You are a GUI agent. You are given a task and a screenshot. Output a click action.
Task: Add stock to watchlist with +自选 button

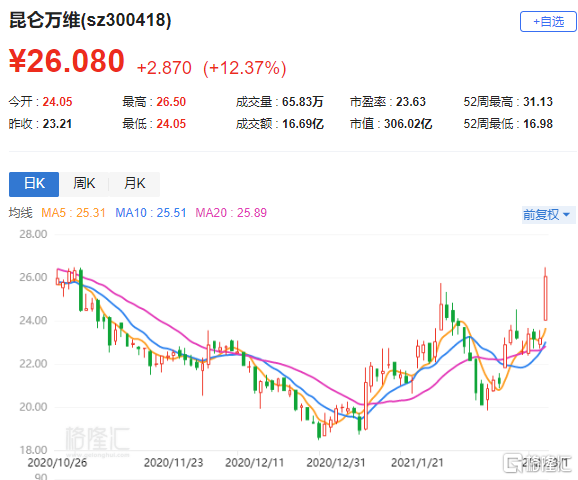point(548,22)
